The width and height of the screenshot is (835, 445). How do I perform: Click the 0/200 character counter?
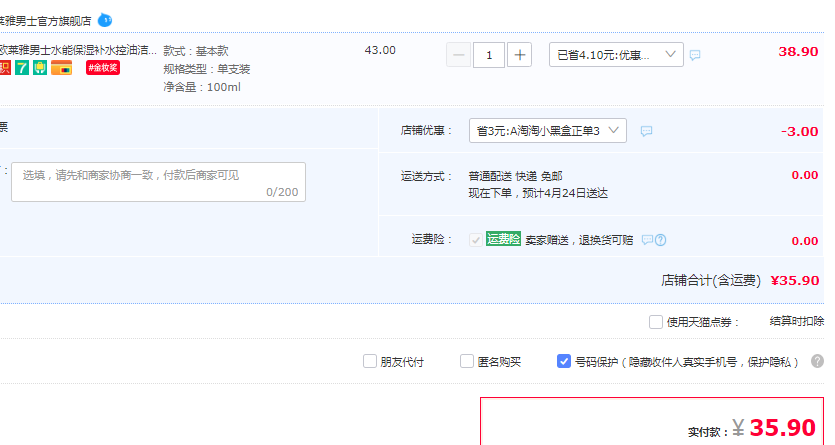tap(282, 192)
